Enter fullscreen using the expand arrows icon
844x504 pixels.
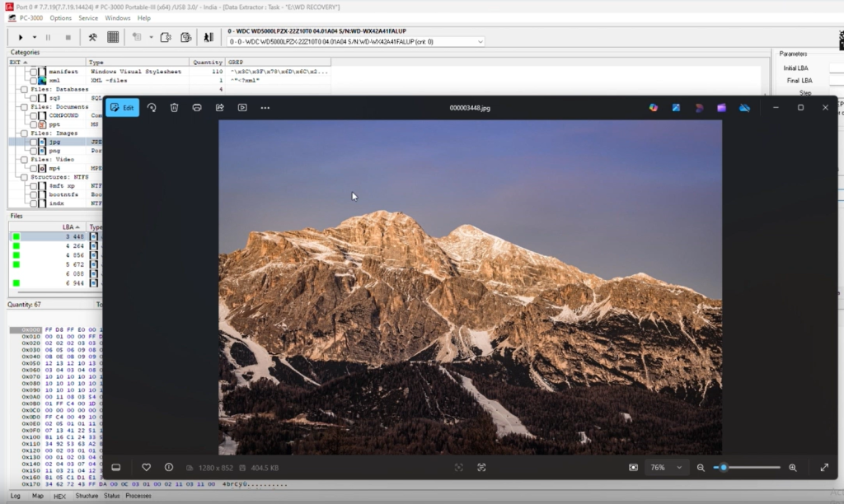824,467
